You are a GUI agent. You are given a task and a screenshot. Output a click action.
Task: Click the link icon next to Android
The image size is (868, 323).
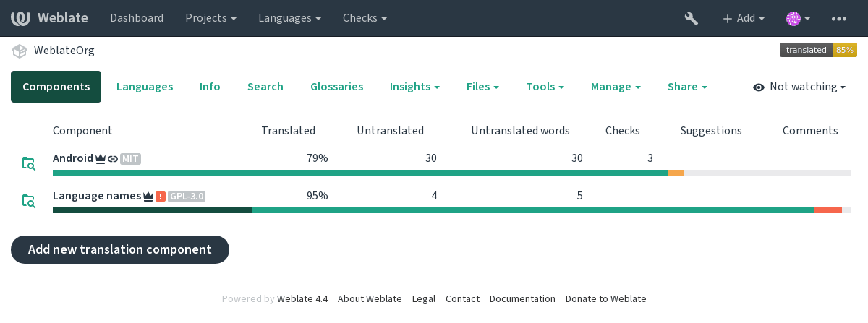tap(113, 158)
